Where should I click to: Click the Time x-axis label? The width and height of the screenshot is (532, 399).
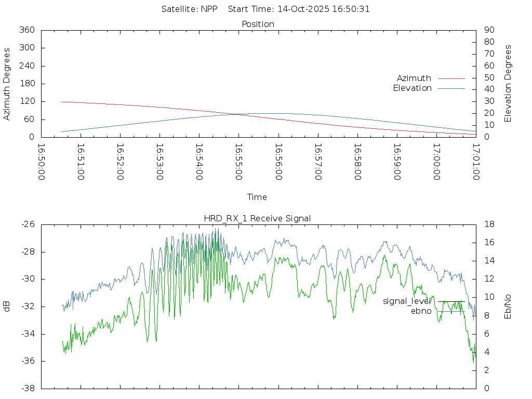(257, 197)
